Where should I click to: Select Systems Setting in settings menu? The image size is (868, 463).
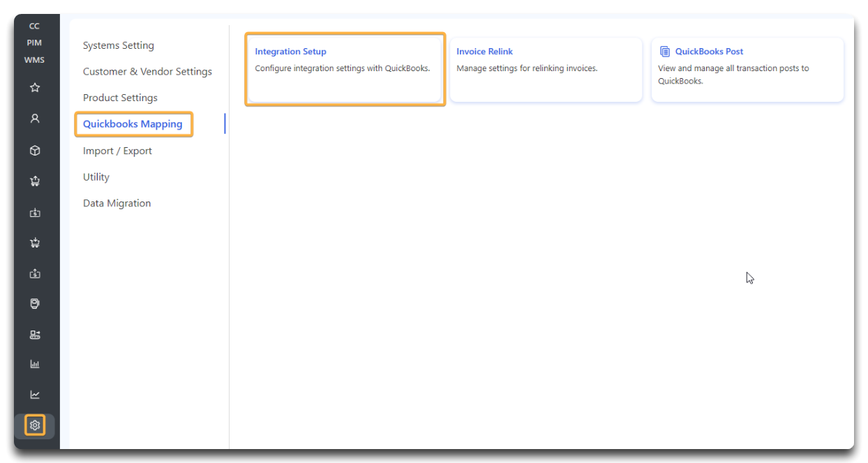[x=119, y=45]
